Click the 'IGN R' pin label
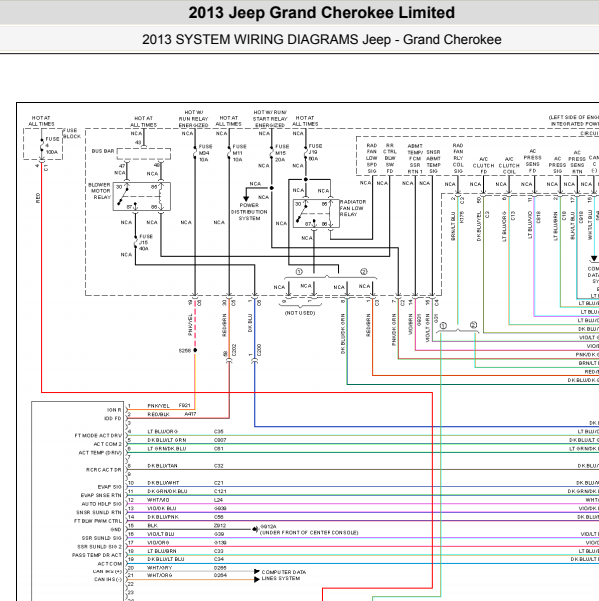599x601 pixels. tap(114, 410)
